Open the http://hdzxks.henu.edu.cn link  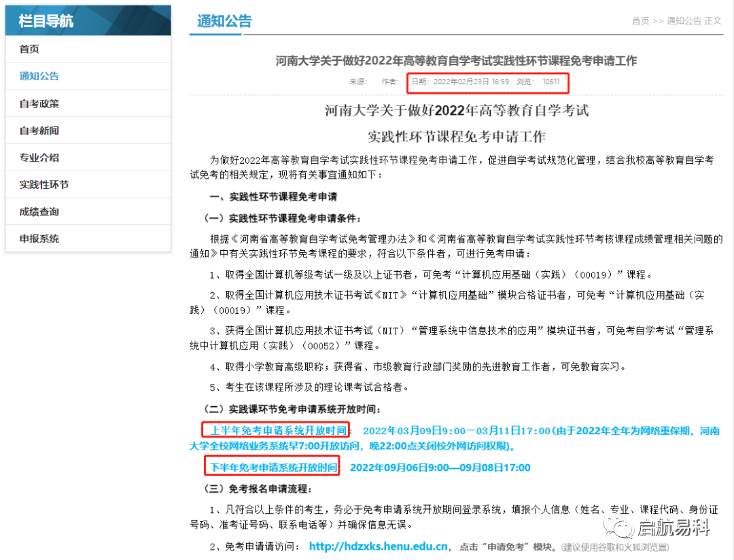tap(379, 546)
